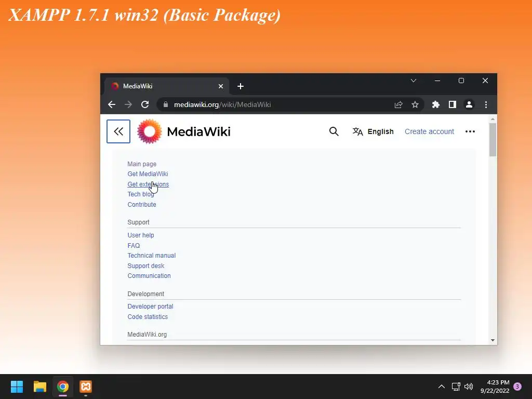This screenshot has height=399, width=532.
Task: Reload the MediaWiki page
Action: tap(145, 104)
